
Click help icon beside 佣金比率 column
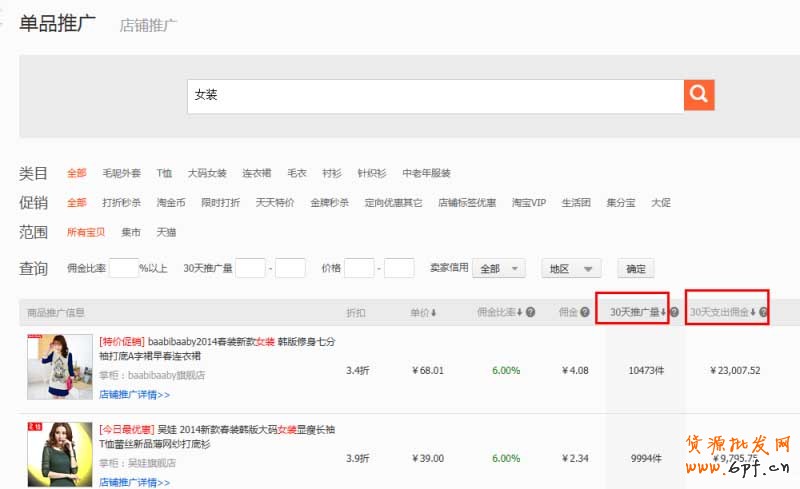530,313
